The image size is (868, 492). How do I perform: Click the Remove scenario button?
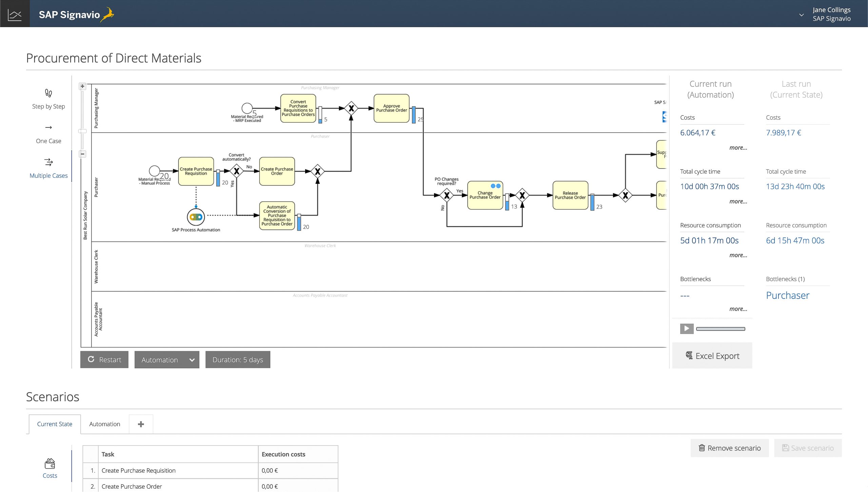(x=730, y=448)
